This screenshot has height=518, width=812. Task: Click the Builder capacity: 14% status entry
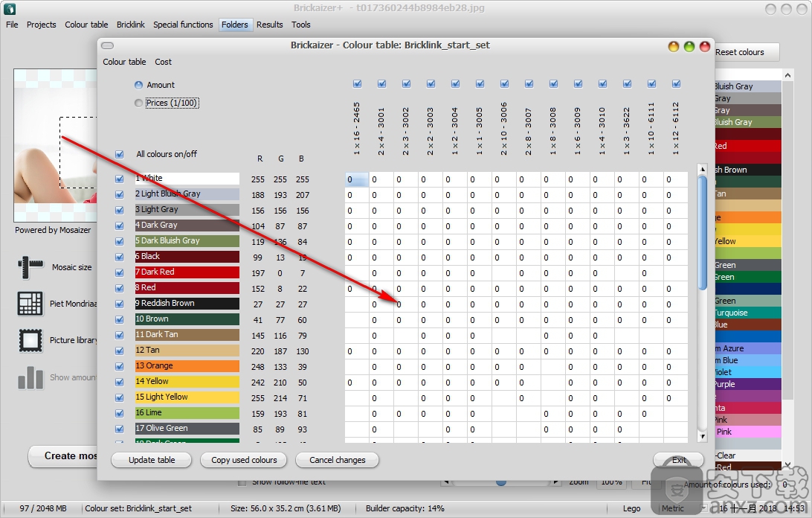click(x=405, y=508)
